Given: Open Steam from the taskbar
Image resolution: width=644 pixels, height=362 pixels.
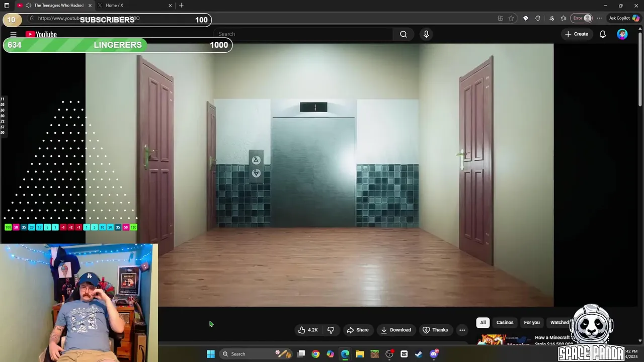Looking at the screenshot, I should tap(419, 354).
